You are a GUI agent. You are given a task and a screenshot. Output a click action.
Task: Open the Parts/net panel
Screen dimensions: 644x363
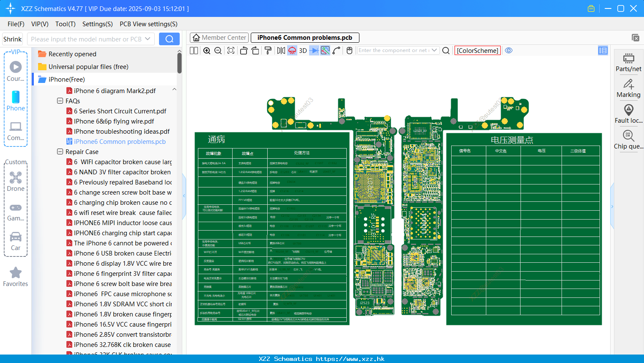click(628, 62)
